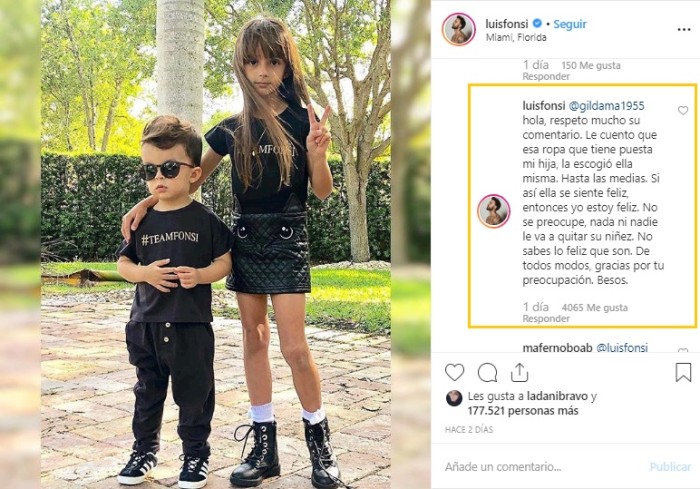View the 4065 Me gusta likes list

click(595, 308)
